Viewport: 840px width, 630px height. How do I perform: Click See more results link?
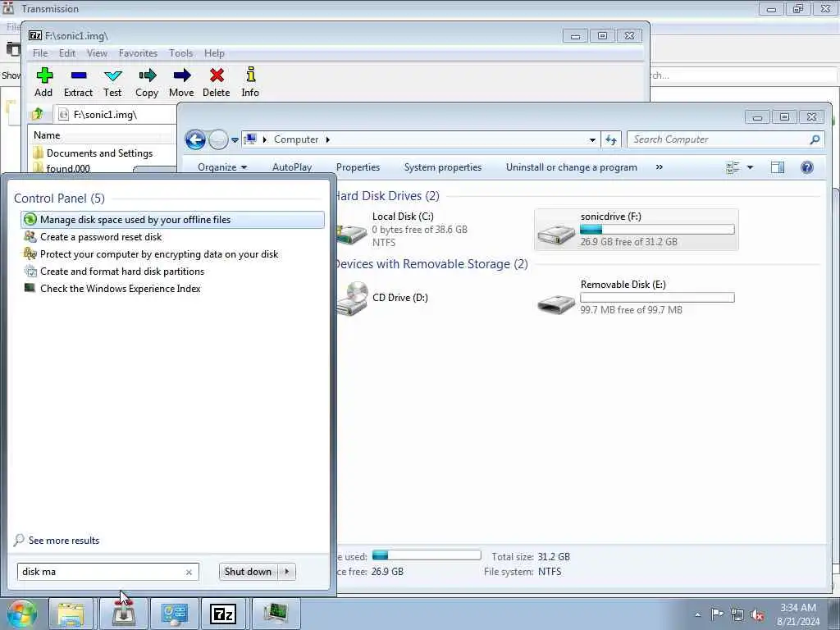[64, 540]
